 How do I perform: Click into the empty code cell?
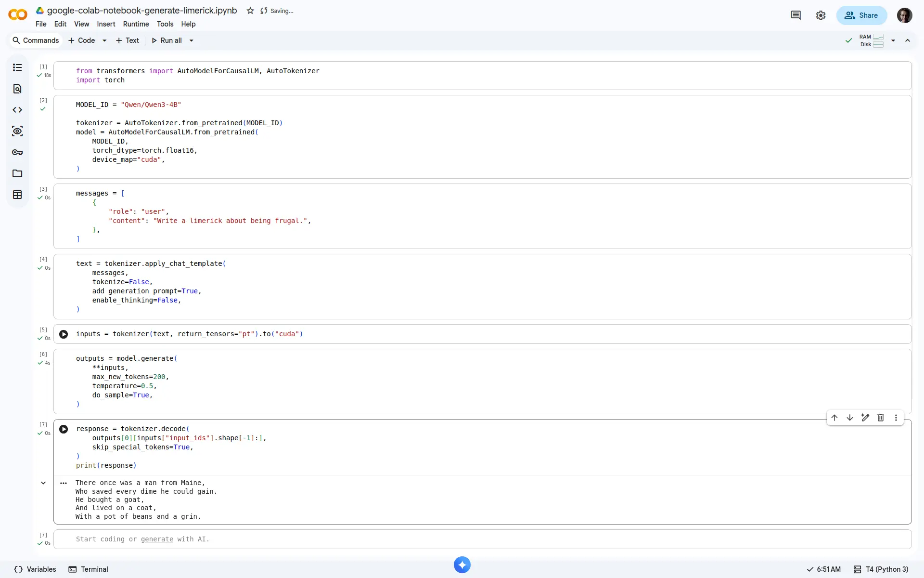point(482,539)
